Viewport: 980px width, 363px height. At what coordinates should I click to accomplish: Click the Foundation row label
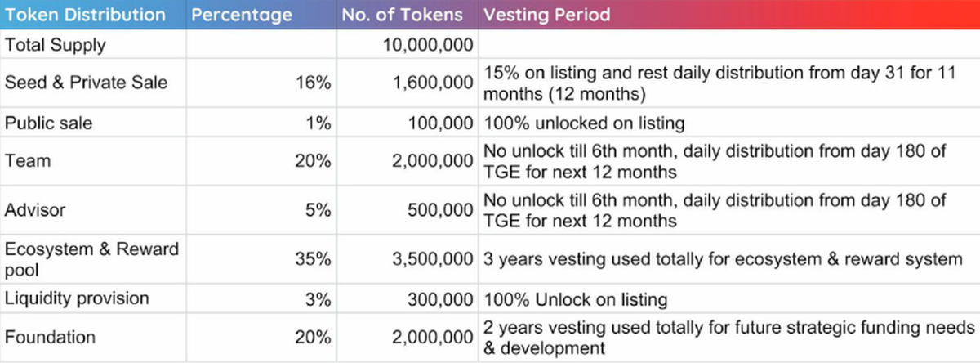50,337
